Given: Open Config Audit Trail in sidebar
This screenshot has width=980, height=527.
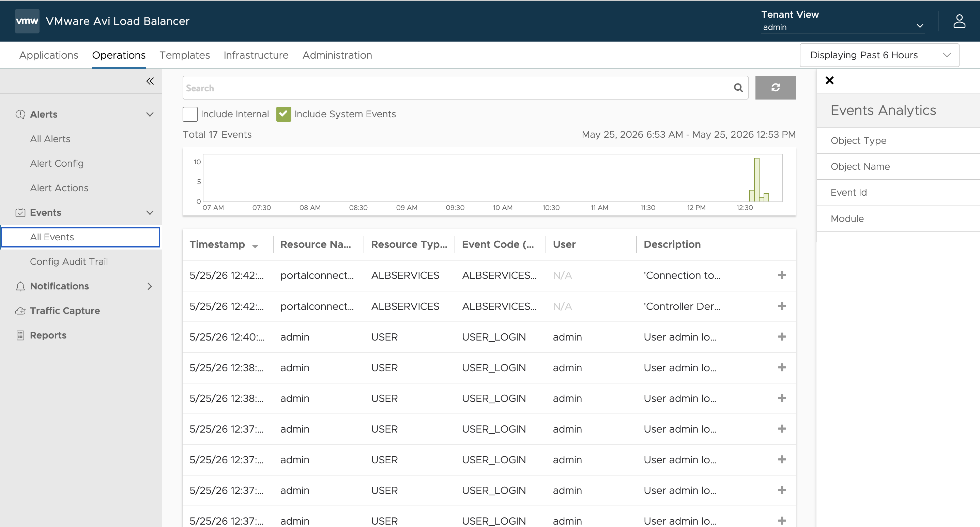Looking at the screenshot, I should click(x=69, y=262).
